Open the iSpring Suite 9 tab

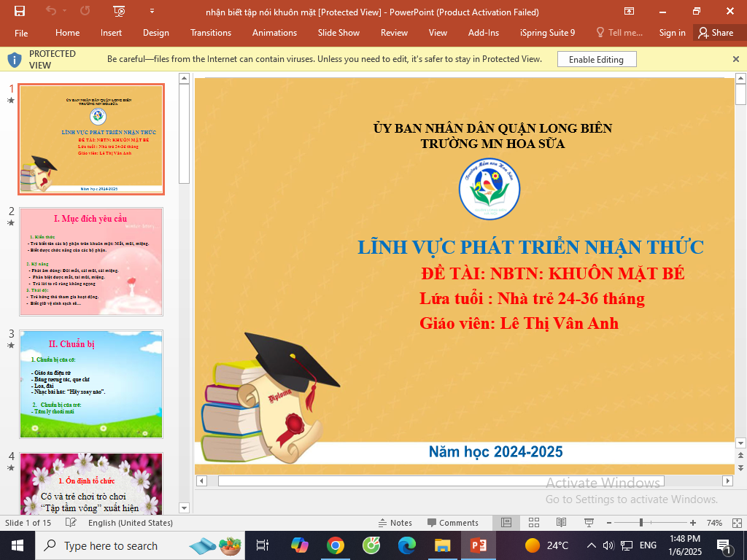[x=547, y=33]
